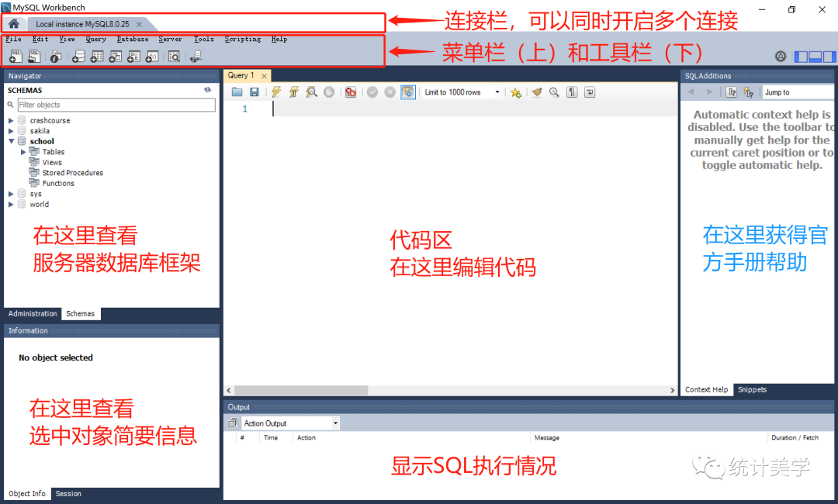Open the Server menu
The image size is (838, 504).
[x=171, y=39]
